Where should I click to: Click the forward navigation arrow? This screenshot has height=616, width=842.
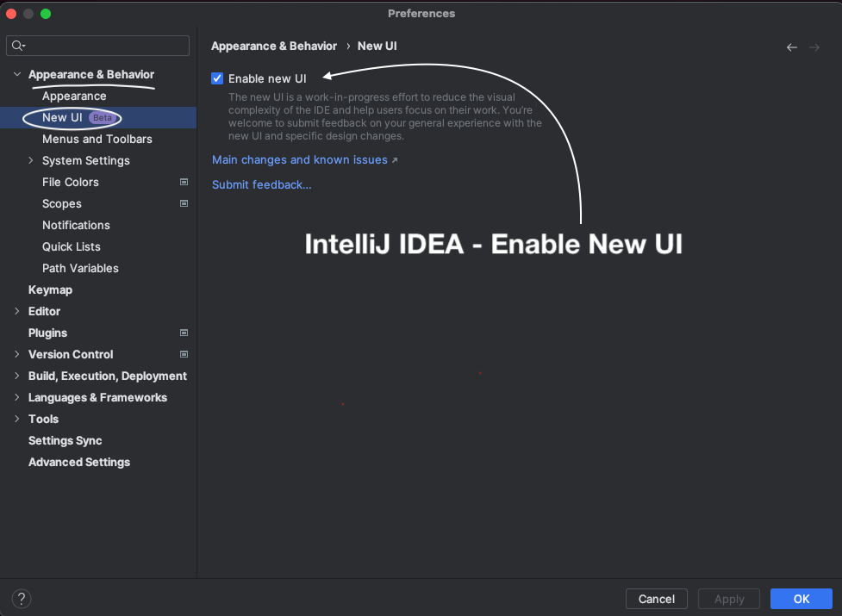coord(814,47)
